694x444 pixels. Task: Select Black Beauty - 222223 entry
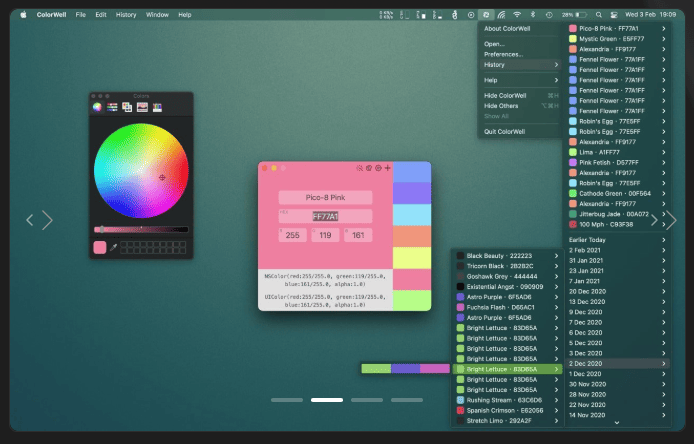coord(507,256)
